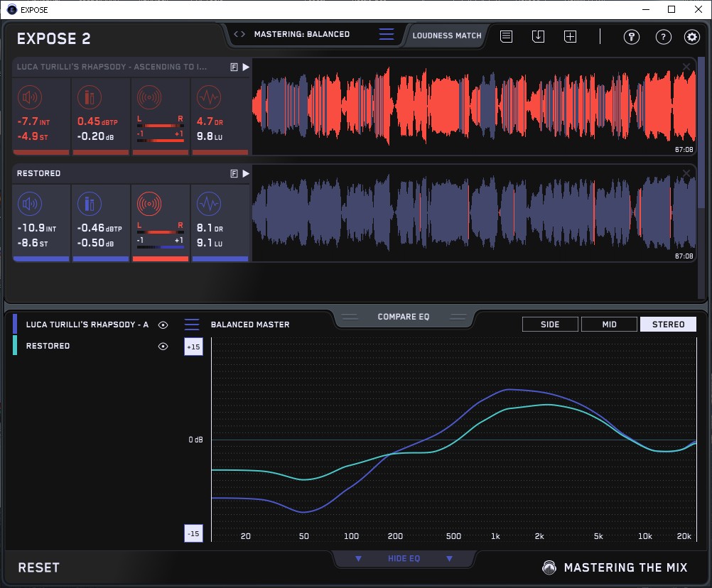Click the Reset button

click(x=38, y=567)
